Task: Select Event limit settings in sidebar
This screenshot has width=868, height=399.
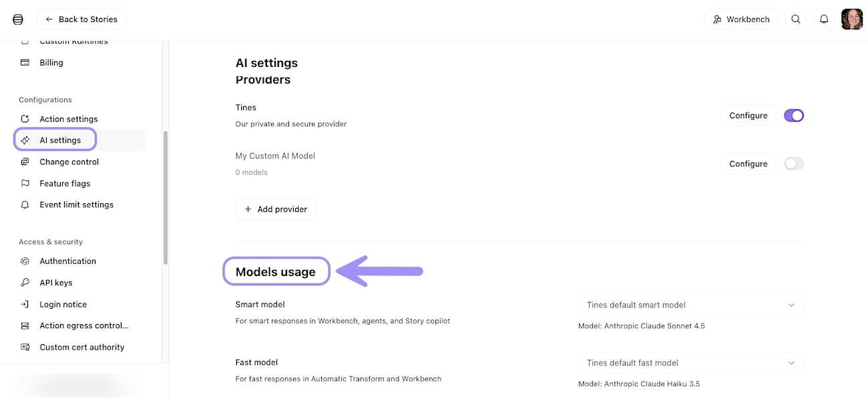Action: tap(76, 205)
